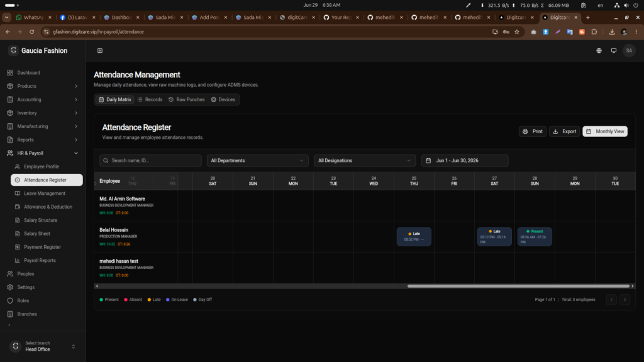Open the browser downloads icon

click(612, 31)
